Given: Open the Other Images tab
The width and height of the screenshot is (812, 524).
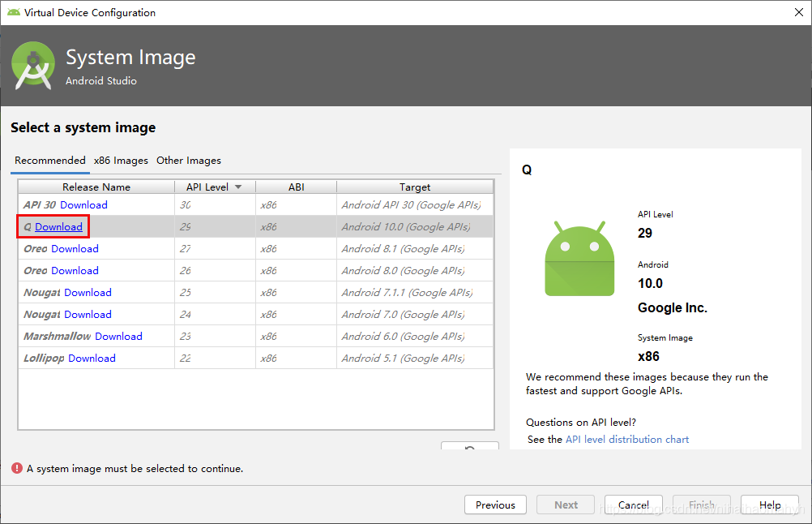Looking at the screenshot, I should coord(189,161).
